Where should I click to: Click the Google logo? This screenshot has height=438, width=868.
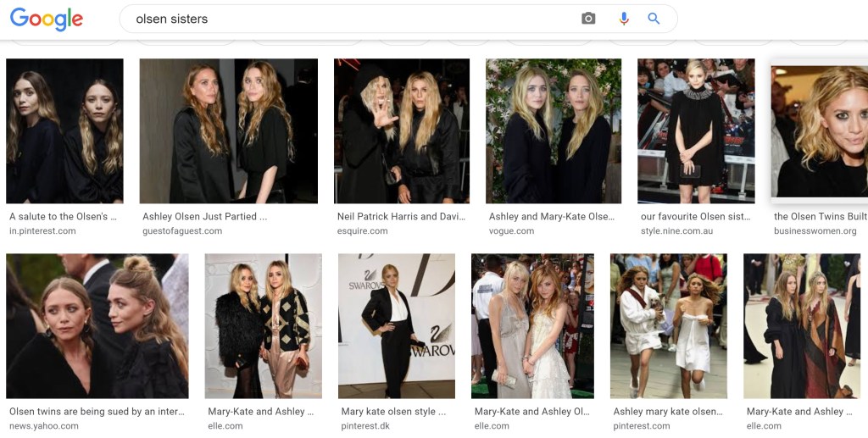point(47,19)
